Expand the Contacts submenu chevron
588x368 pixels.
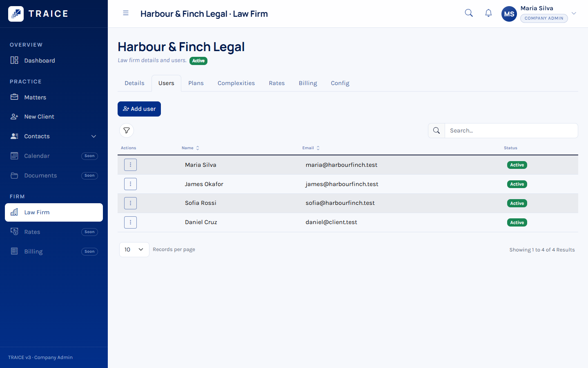point(94,136)
